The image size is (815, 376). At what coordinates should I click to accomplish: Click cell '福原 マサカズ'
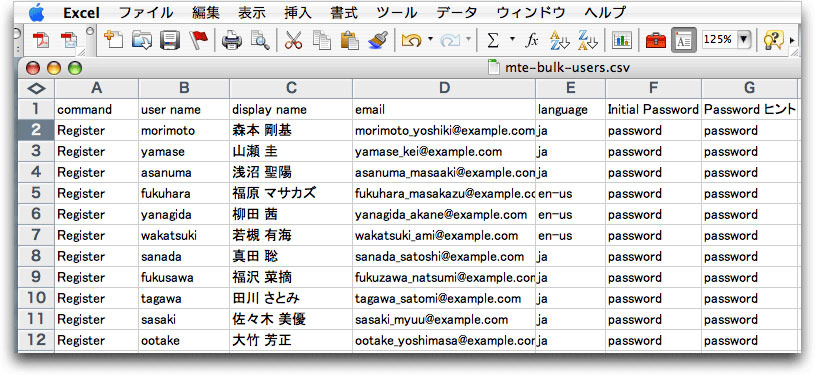[291, 193]
